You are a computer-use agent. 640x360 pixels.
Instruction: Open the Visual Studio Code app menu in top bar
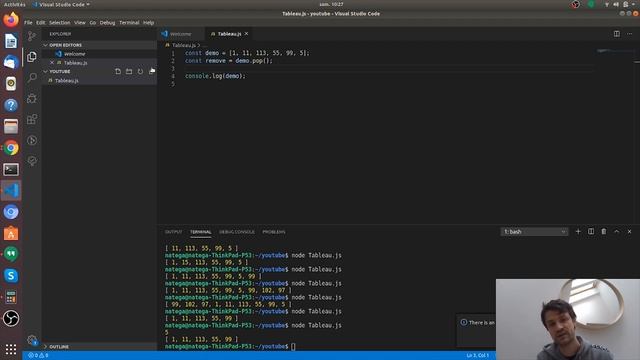point(61,4)
